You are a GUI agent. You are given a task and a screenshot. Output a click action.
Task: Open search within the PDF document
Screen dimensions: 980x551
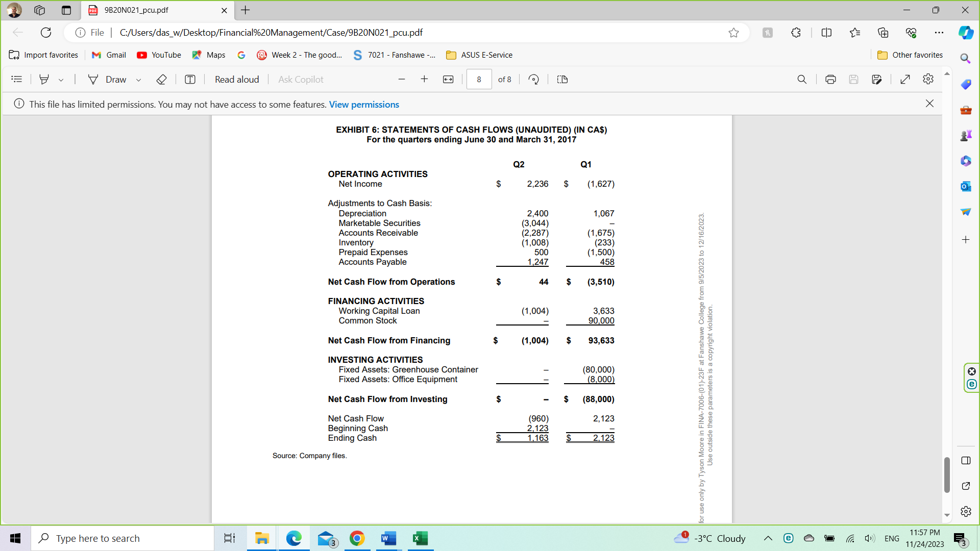802,79
